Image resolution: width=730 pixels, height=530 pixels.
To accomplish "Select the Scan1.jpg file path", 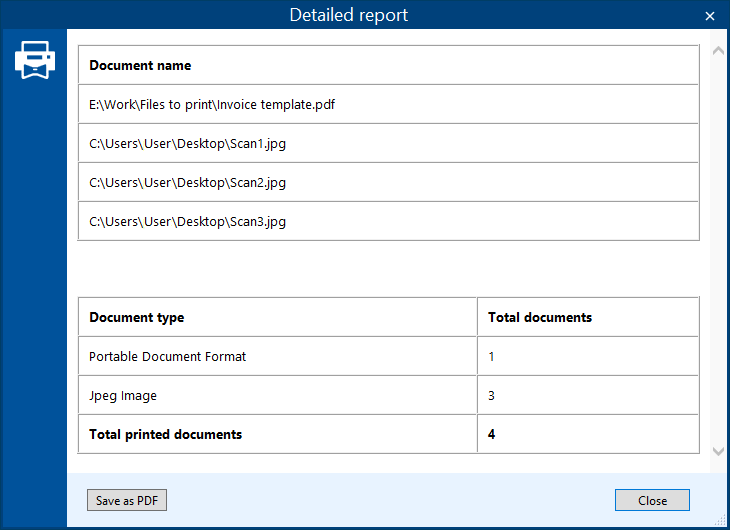I will (x=187, y=143).
